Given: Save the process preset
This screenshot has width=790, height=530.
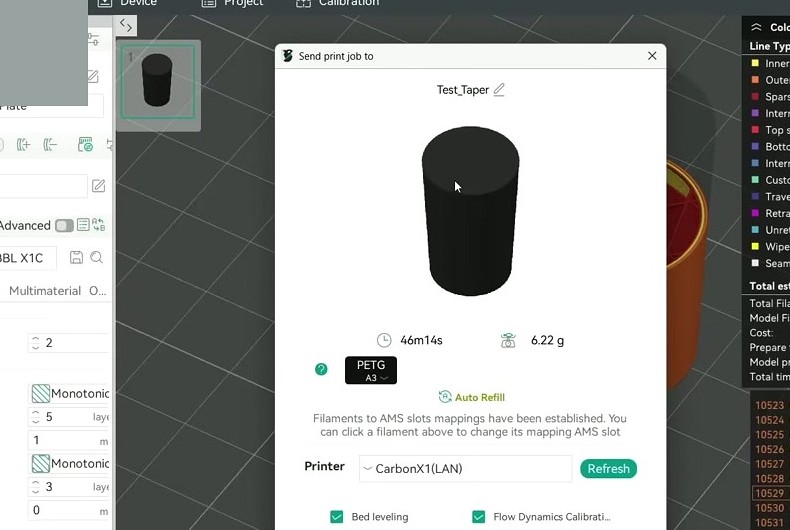Looking at the screenshot, I should [76, 257].
